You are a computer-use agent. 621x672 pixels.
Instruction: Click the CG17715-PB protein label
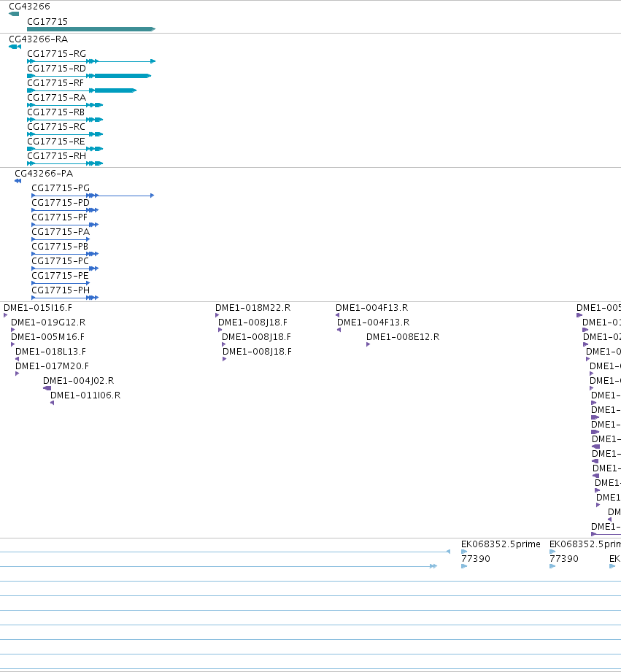tap(60, 246)
